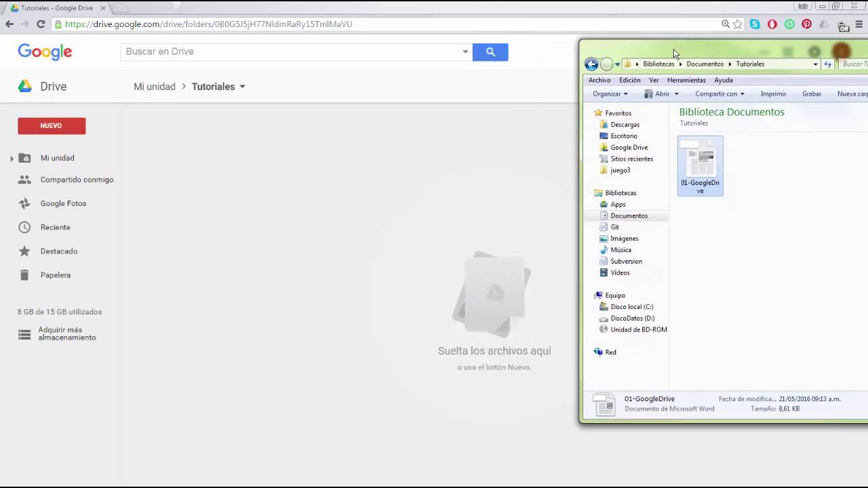Open Drive search options dropdown arrow
Viewport: 868px width, 488px height.
click(x=465, y=52)
